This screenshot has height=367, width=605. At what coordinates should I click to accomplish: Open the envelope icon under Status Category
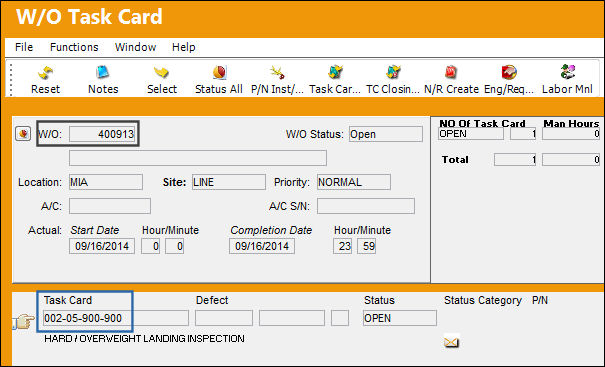pos(451,342)
